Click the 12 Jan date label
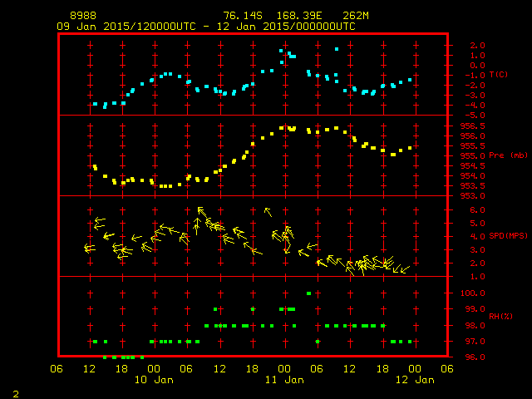 pyautogui.click(x=415, y=380)
